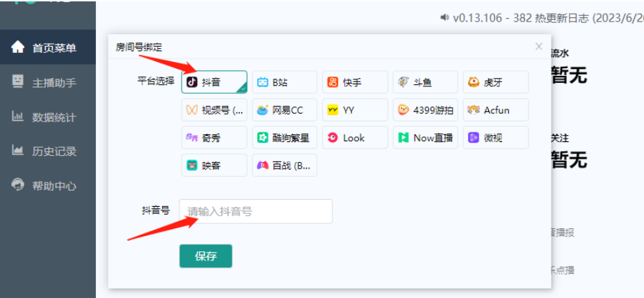This screenshot has height=298, width=644.
Task: Choose the 酷狗繁星 platform option
Action: tap(284, 138)
